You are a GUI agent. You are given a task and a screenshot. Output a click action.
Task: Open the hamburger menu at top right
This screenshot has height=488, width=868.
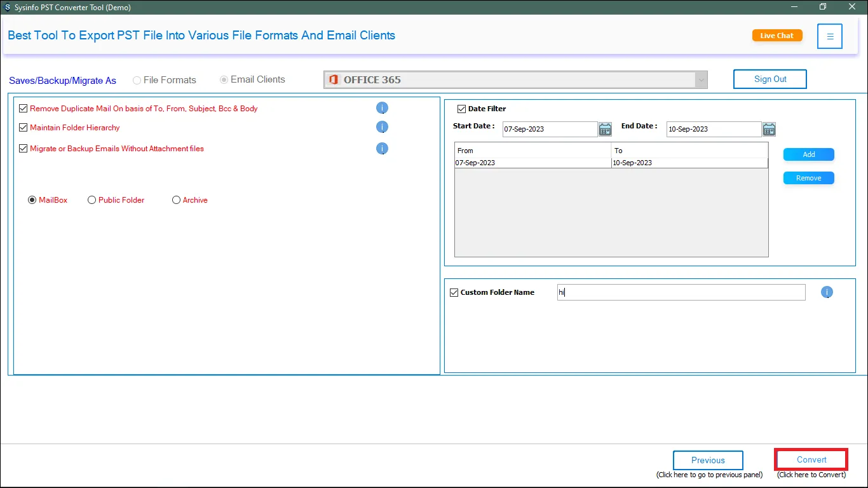830,36
